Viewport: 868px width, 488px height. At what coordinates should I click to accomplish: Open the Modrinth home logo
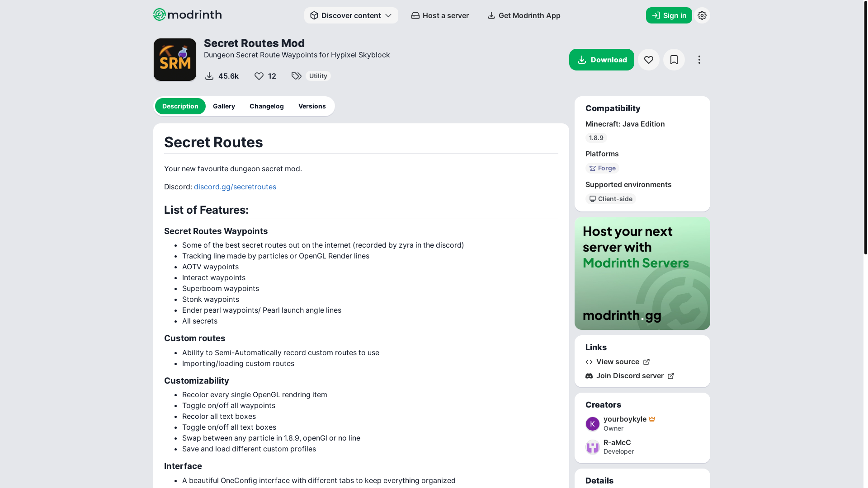point(187,15)
